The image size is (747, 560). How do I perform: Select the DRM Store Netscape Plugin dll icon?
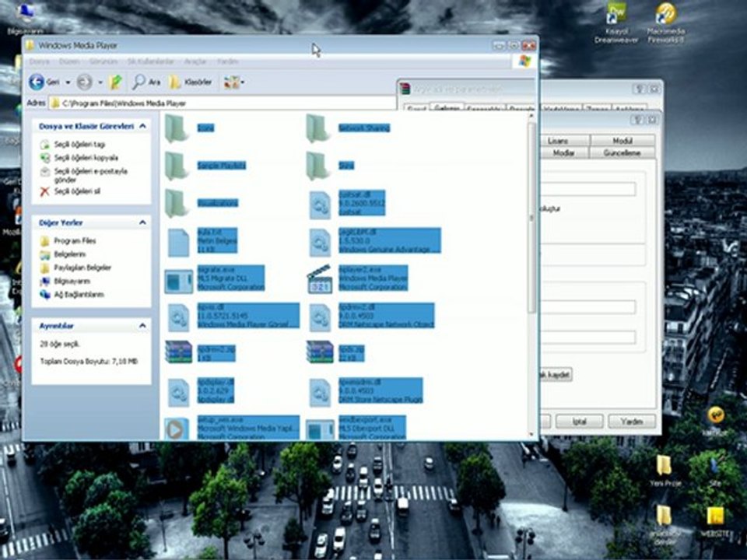(320, 392)
